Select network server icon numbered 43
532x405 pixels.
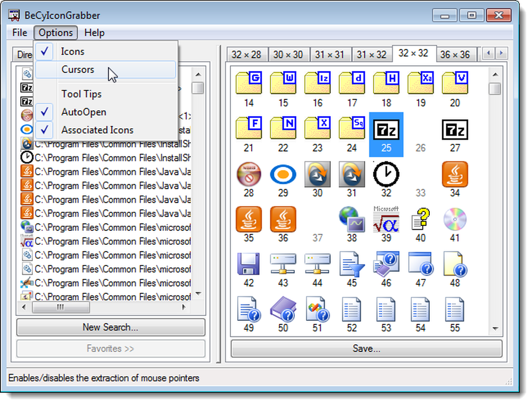(x=283, y=264)
